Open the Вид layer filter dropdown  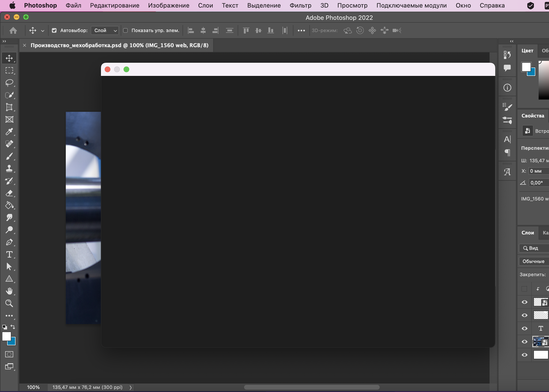[x=534, y=248]
